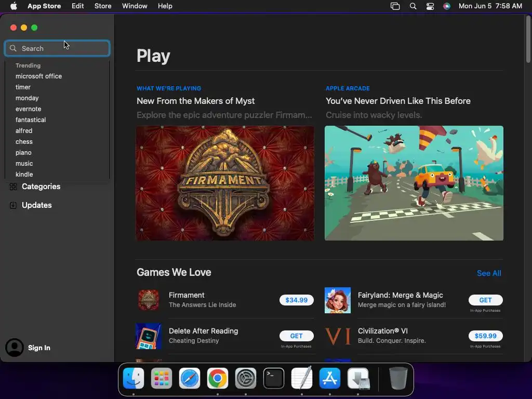Click App Store icon in the dock
Image resolution: width=532 pixels, height=399 pixels.
[330, 378]
